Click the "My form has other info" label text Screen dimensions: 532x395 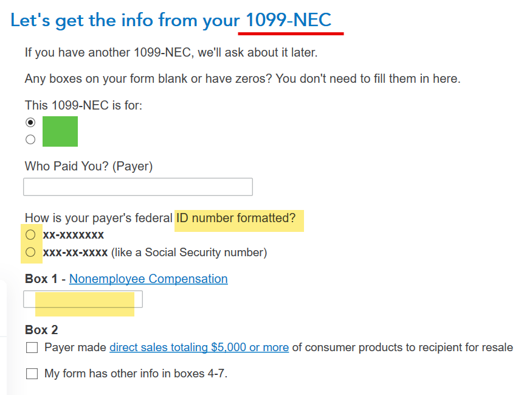click(x=136, y=374)
